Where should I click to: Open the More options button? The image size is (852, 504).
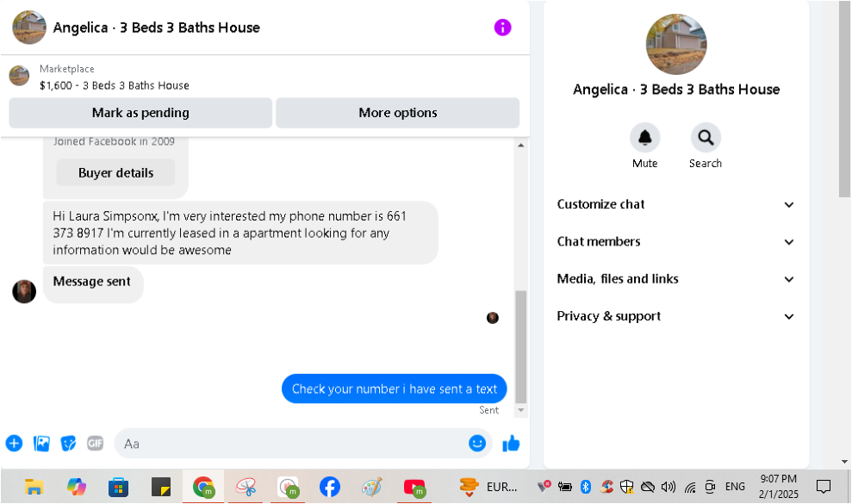point(397,113)
